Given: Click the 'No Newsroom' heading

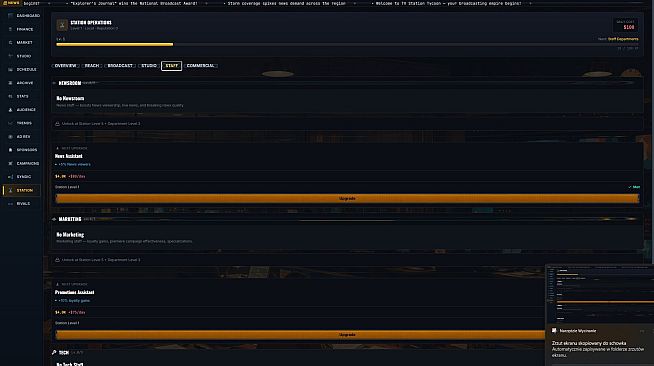Looking at the screenshot, I should tap(70, 98).
